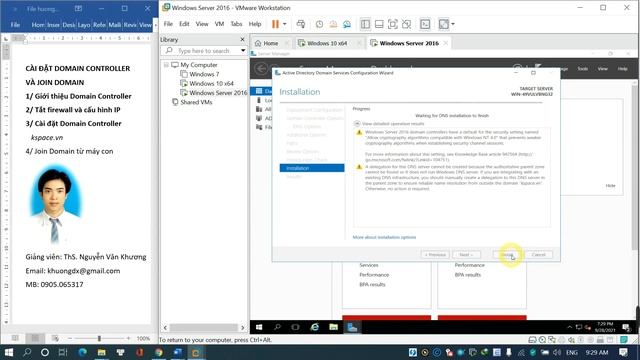Open VMware Tabs menu

pos(236,24)
